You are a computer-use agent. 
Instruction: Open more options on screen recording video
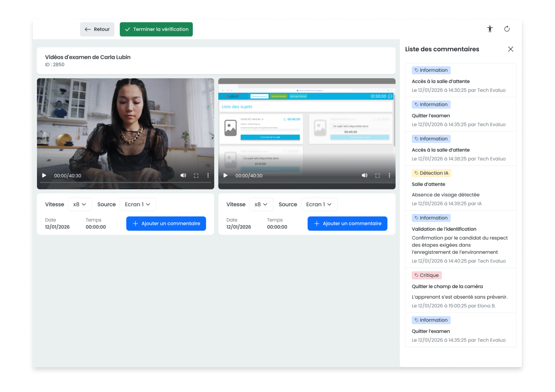coord(389,175)
